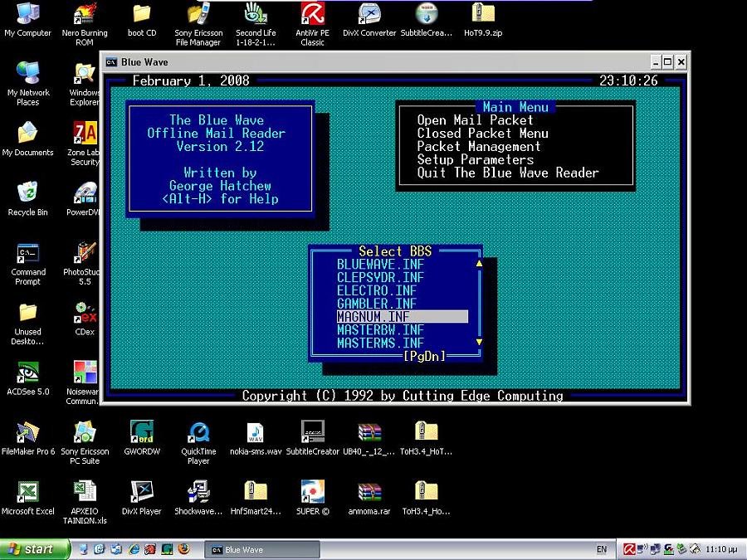Pick GAMBLER.INF from Select BBS
Screen dimensions: 747x560
(376, 304)
